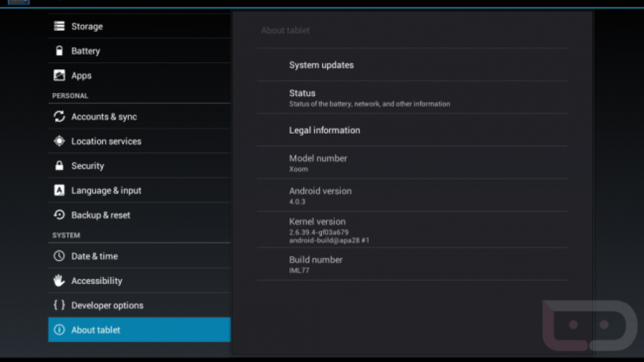Click the Accessibility hand icon
Screen dimensions: 644x362
[x=59, y=280]
